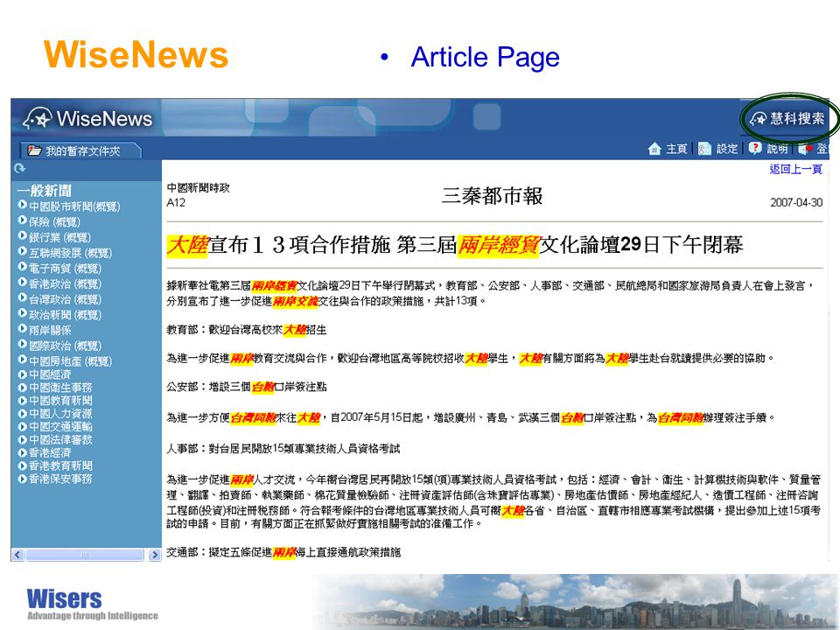Viewport: 840px width, 630px height.
Task: Go to home via the 主頁 house icon
Action: pyautogui.click(x=654, y=149)
